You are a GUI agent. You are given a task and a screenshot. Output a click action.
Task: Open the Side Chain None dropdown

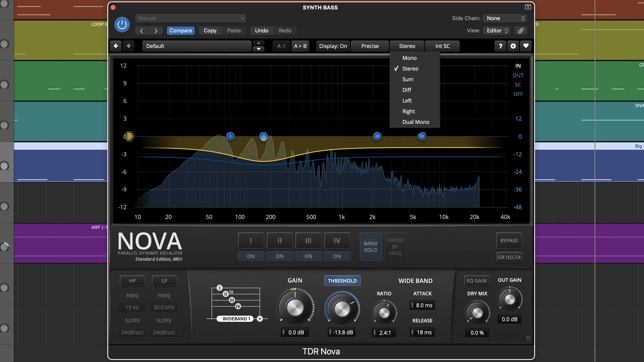coord(505,18)
